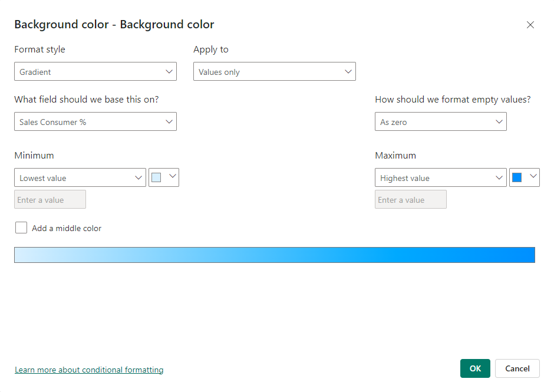The height and width of the screenshot is (392, 554).
Task: Close the Background color dialog
Action: (530, 25)
